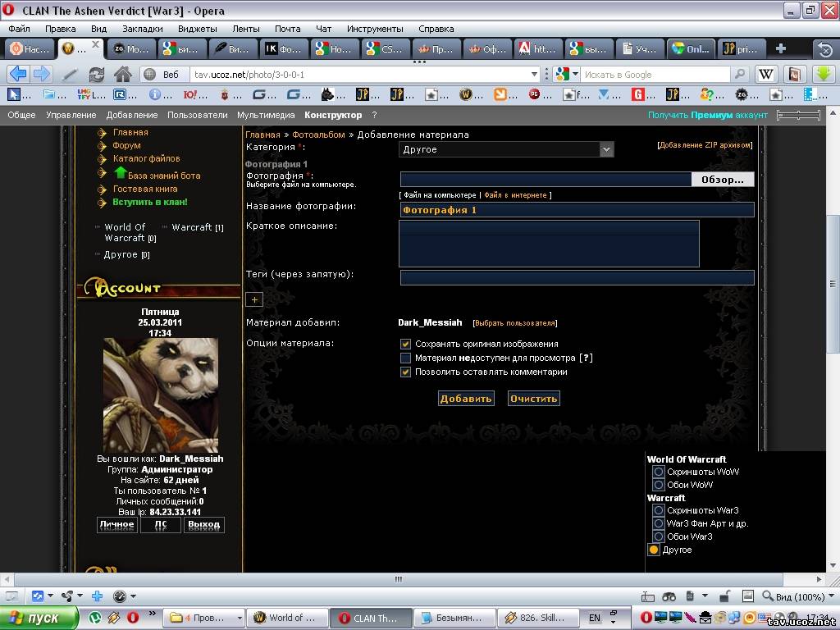The height and width of the screenshot is (630, 840).
Task: Click the browser Back arrow button
Action: pyautogui.click(x=17, y=74)
